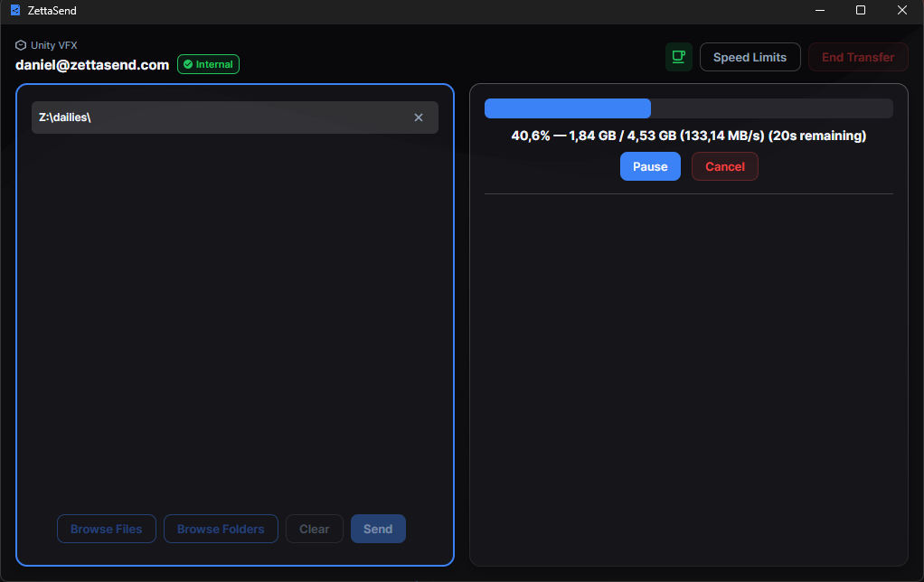Viewport: 924px width, 582px height.
Task: Click the Internal status badge
Action: pos(208,64)
